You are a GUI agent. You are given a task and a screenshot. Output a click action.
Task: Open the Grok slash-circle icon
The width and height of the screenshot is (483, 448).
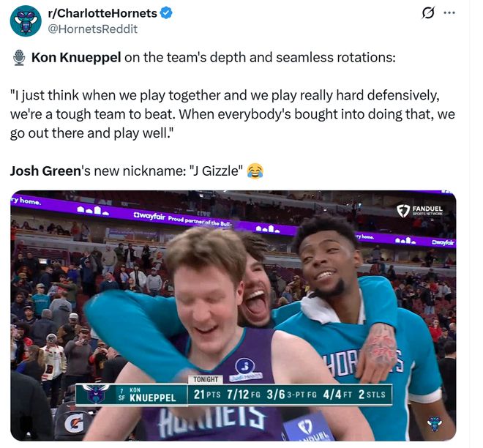428,13
